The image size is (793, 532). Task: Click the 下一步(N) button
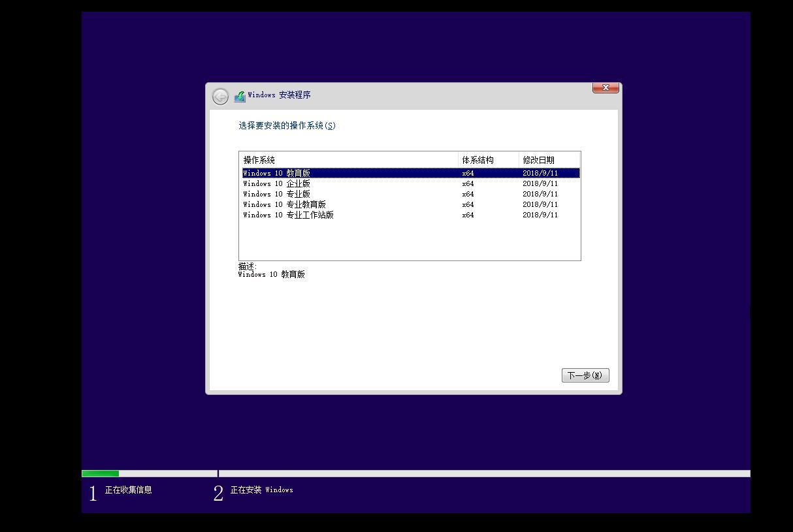pyautogui.click(x=585, y=375)
